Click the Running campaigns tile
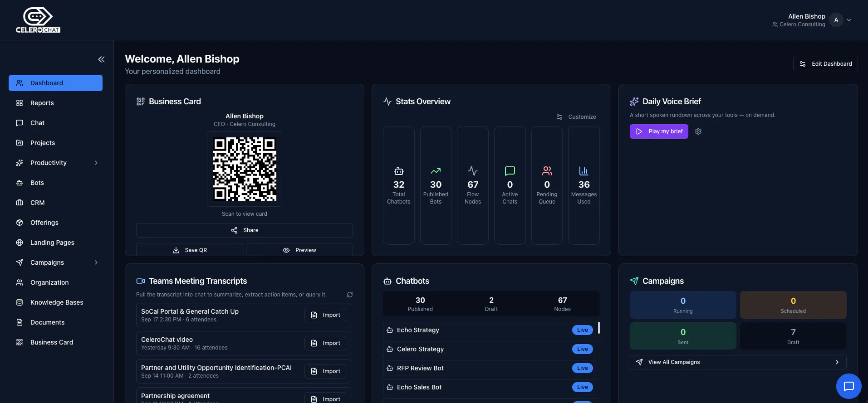The height and width of the screenshot is (403, 868). [x=683, y=305]
